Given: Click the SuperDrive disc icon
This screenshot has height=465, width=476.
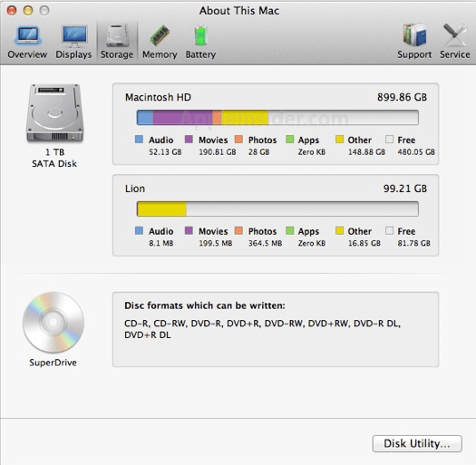Looking at the screenshot, I should 53,323.
